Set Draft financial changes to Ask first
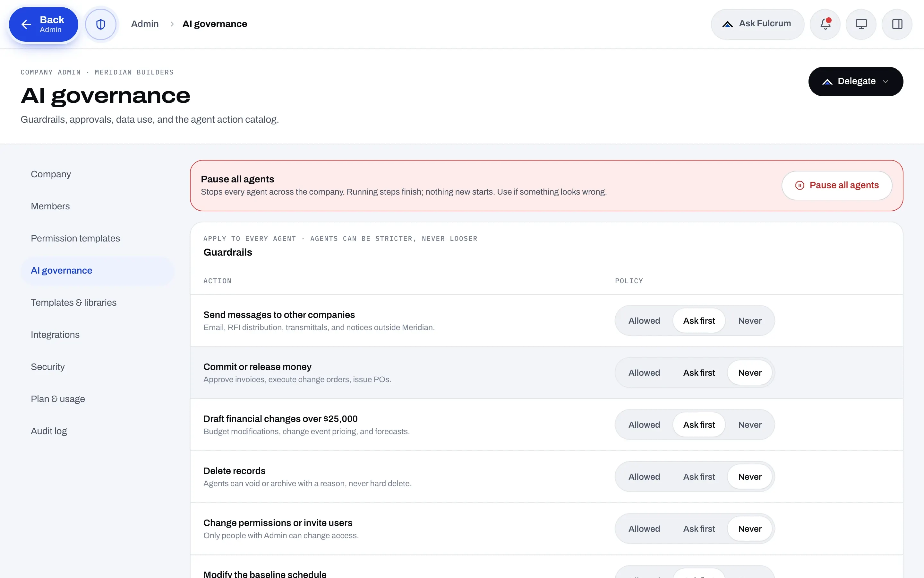The height and width of the screenshot is (578, 924). [699, 425]
